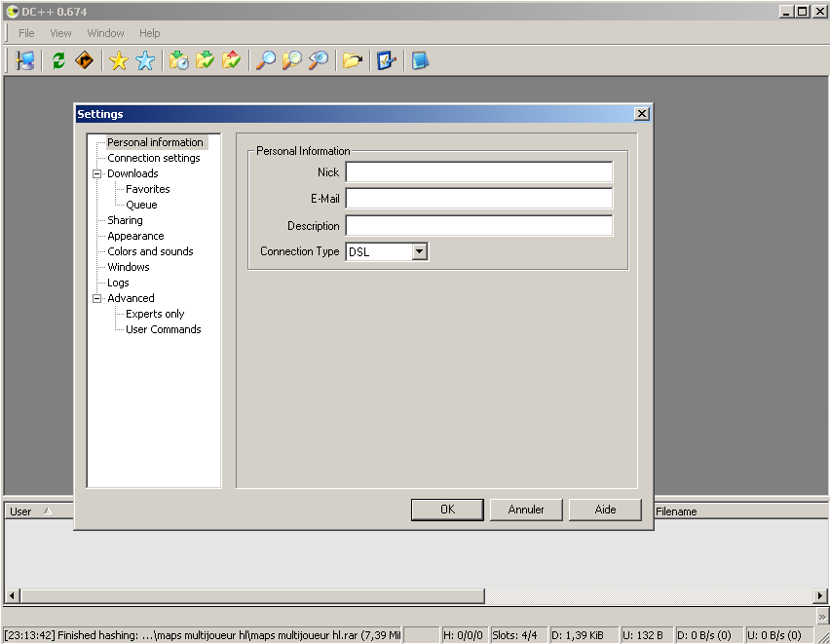Click the orange Follow last redirect icon

coord(85,60)
